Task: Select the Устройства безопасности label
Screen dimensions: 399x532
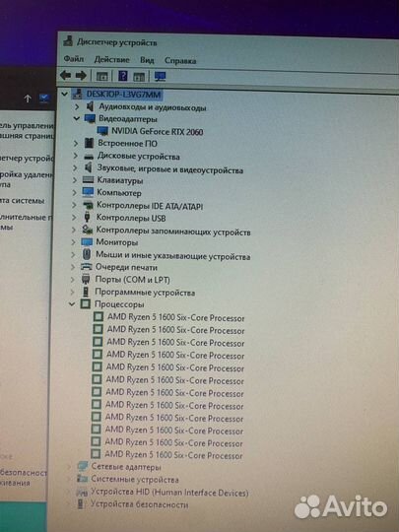Action: (x=139, y=504)
